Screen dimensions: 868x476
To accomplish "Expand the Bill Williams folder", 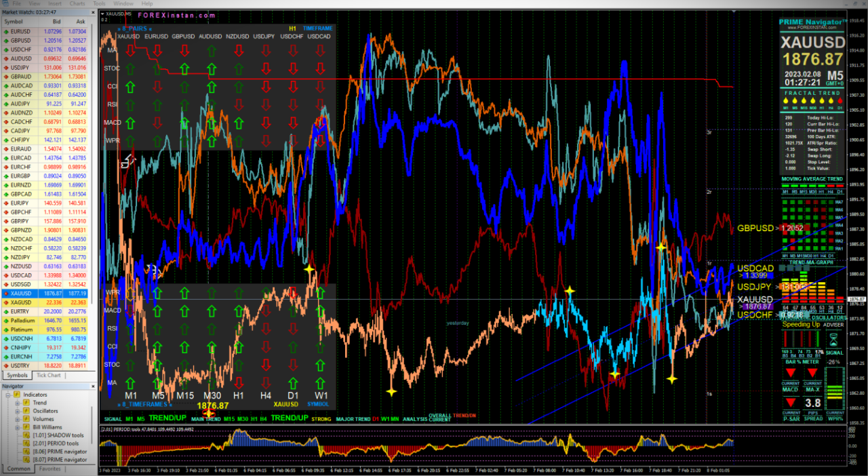I will click(x=17, y=427).
